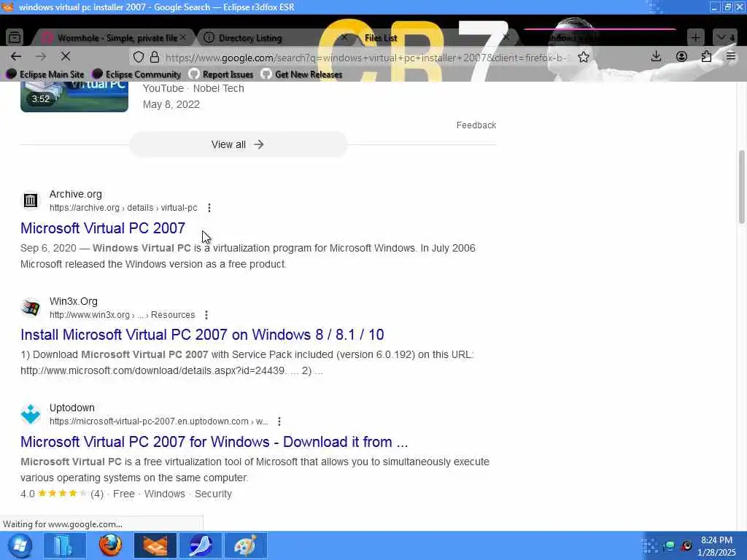Close the Directory Listing tab
This screenshot has height=560, width=747.
344,37
